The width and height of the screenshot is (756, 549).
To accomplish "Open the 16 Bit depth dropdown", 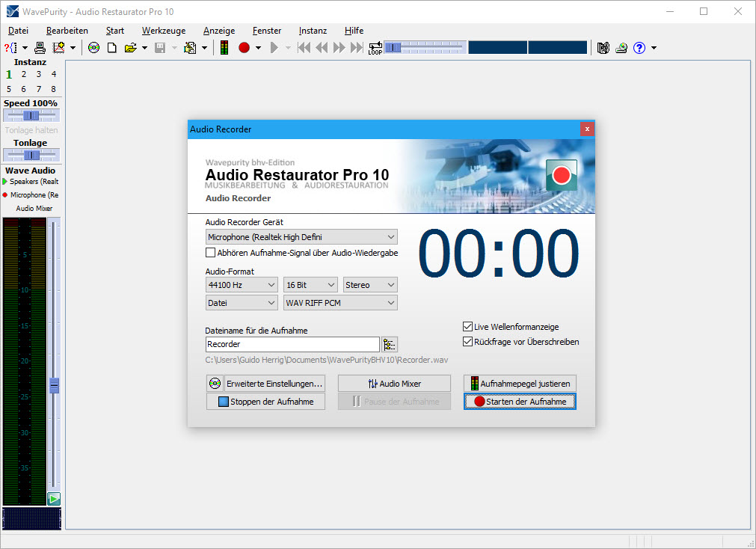I will pyautogui.click(x=310, y=285).
